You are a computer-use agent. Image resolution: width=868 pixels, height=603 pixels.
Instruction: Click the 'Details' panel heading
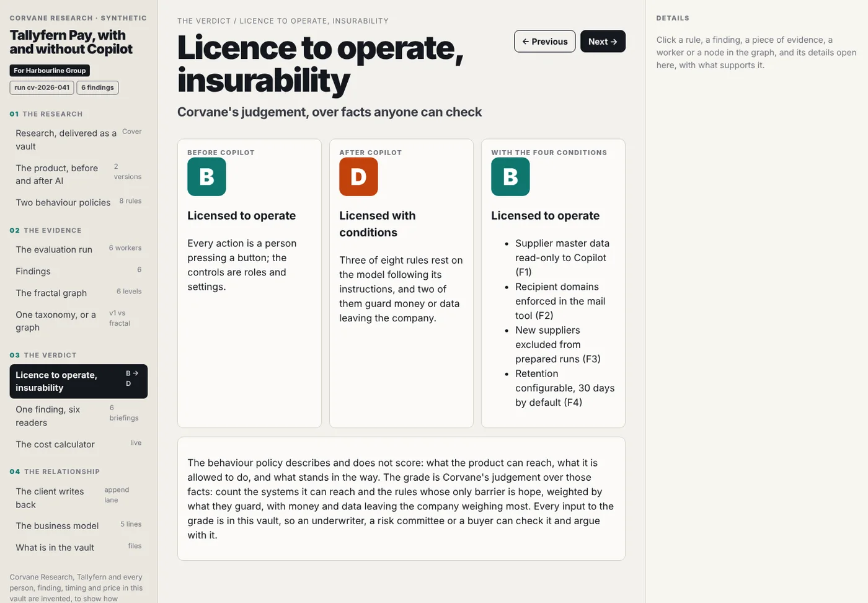point(673,19)
